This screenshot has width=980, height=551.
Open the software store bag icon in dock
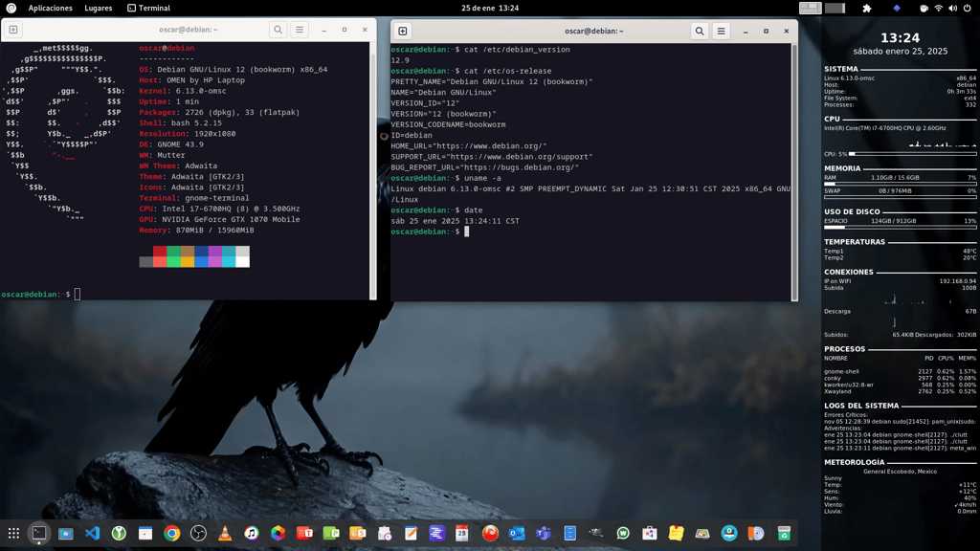click(x=650, y=533)
